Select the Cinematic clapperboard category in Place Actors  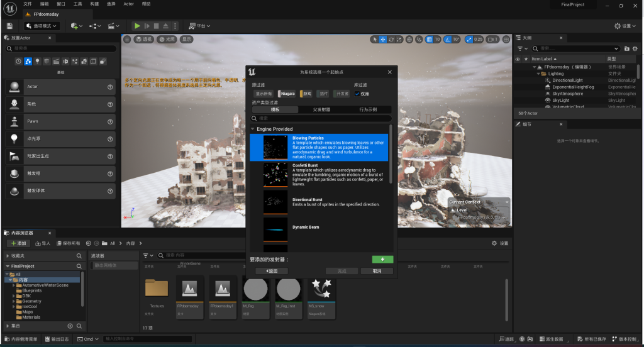[x=56, y=61]
